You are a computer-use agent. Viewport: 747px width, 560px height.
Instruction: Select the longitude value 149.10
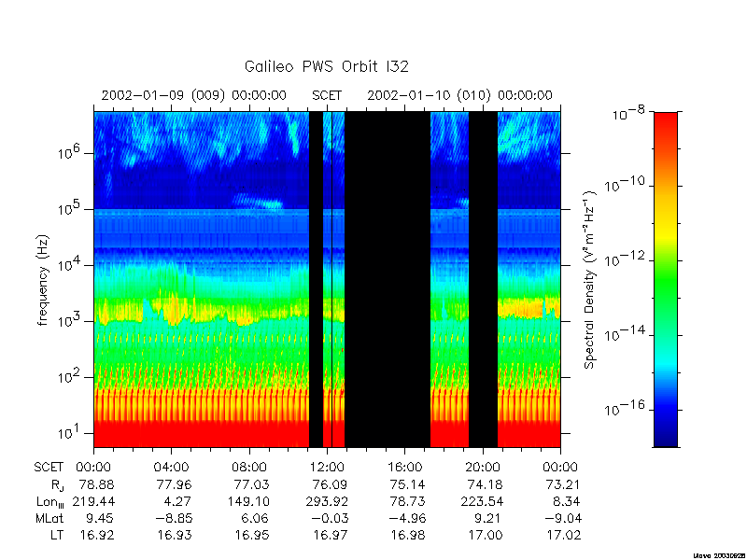click(x=248, y=501)
